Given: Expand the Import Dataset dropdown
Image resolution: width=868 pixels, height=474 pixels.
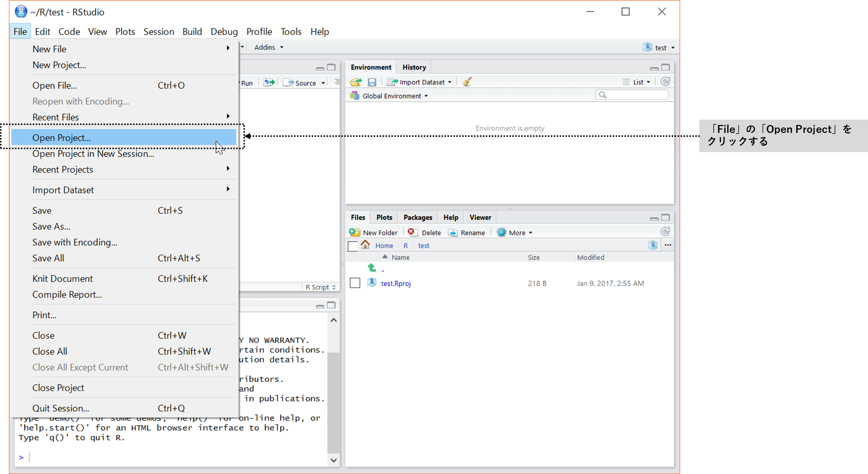Looking at the screenshot, I should tap(419, 82).
